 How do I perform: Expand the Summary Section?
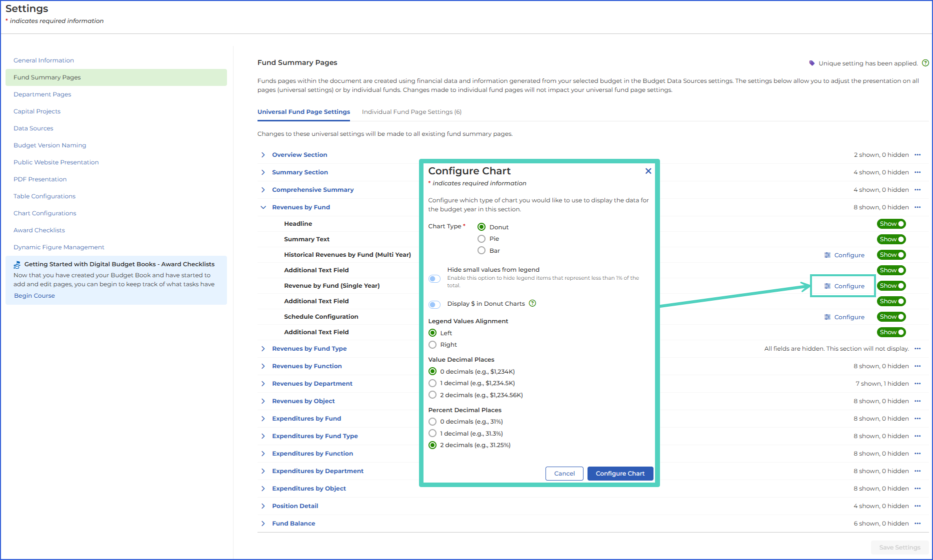(263, 172)
